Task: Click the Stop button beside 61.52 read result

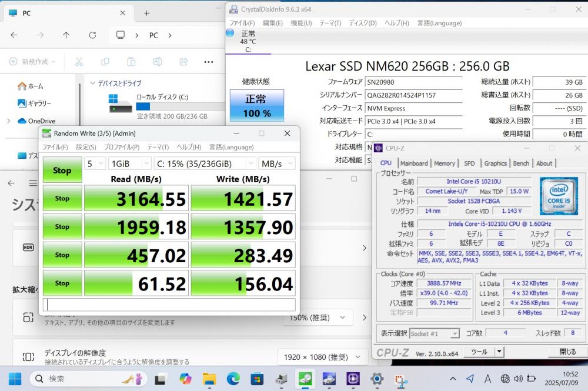Action: click(x=62, y=283)
